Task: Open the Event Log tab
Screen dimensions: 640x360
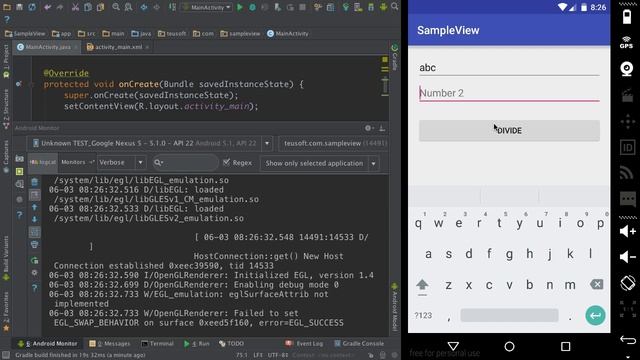Action: click(x=304, y=344)
